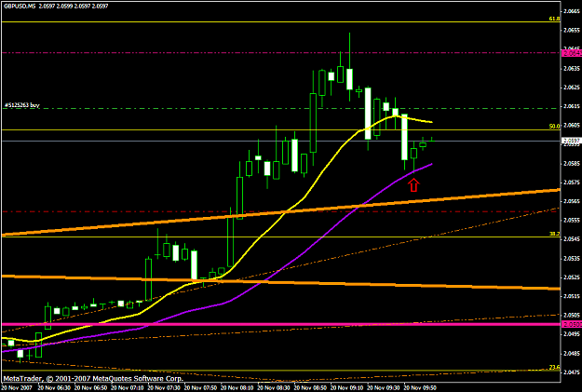Click the 20 Nov 2007 date label
Image resolution: width=582 pixels, height=392 pixels.
pos(17,387)
